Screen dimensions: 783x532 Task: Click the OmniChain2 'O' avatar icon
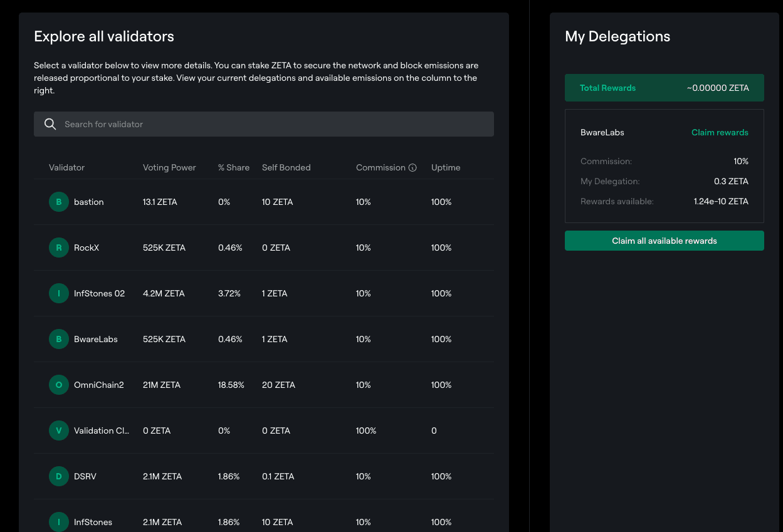click(59, 385)
